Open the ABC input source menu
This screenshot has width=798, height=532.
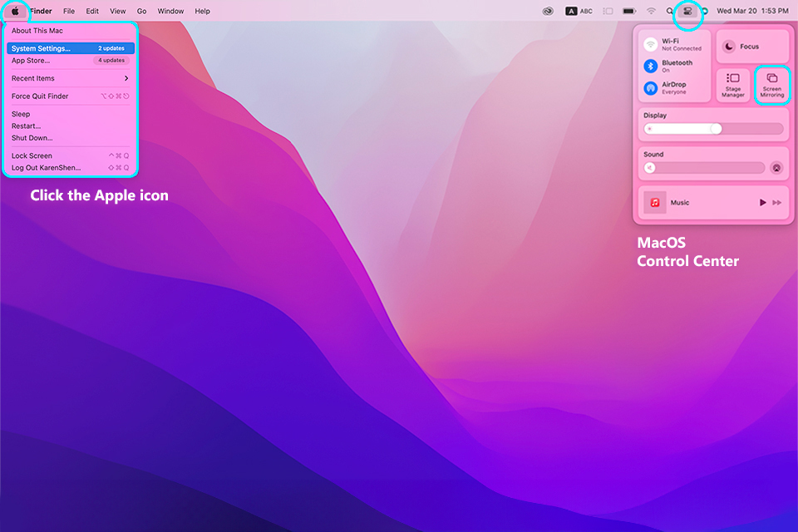[x=579, y=11]
